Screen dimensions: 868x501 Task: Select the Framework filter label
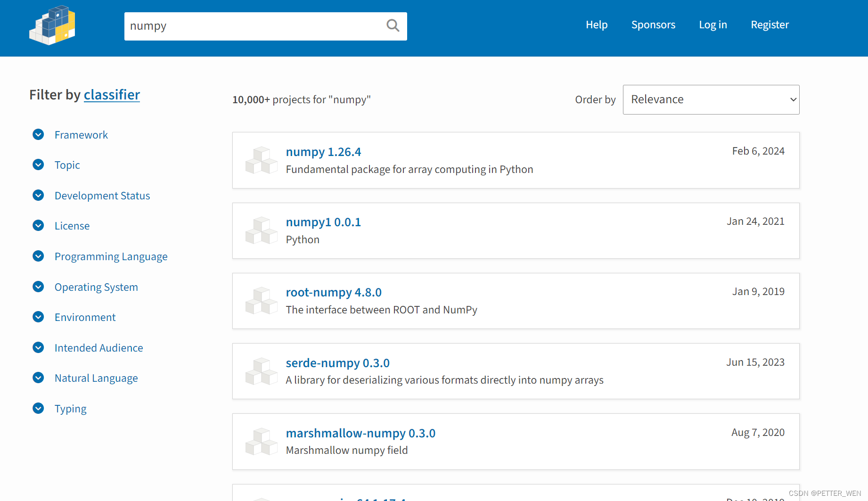(x=81, y=135)
